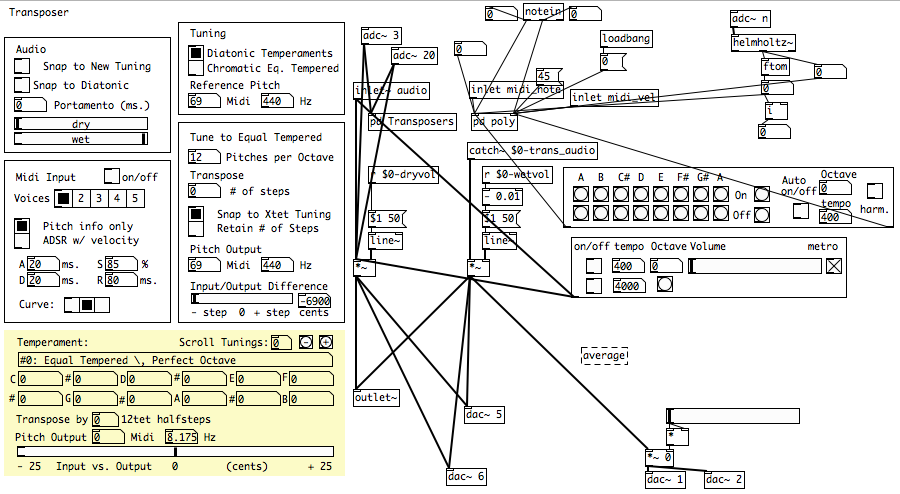This screenshot has height=494, width=900.
Task: Choose the ADSR w/ velocity option
Action: [x=22, y=240]
